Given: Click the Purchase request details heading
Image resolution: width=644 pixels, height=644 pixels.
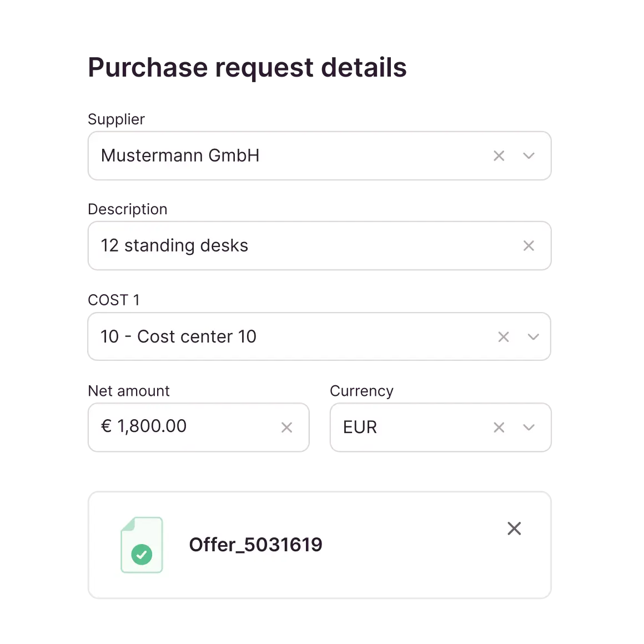Looking at the screenshot, I should tap(248, 68).
